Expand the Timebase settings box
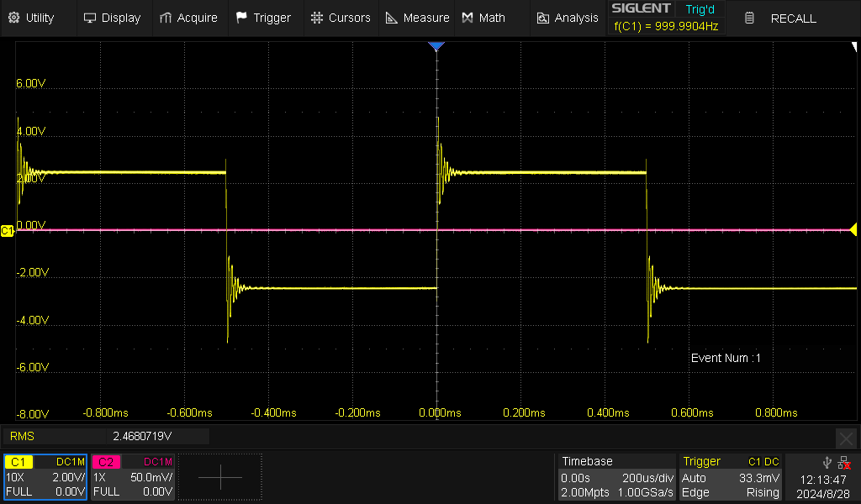The image size is (861, 504). [615, 476]
